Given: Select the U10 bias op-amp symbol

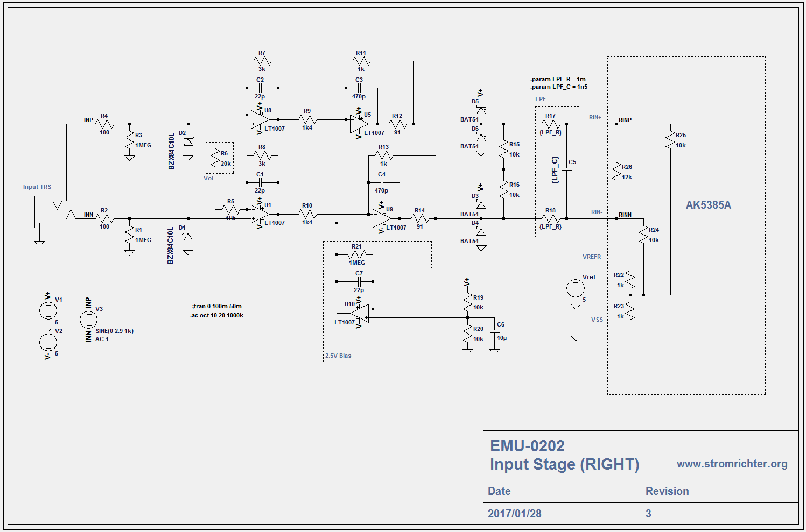Looking at the screenshot, I should click(360, 313).
